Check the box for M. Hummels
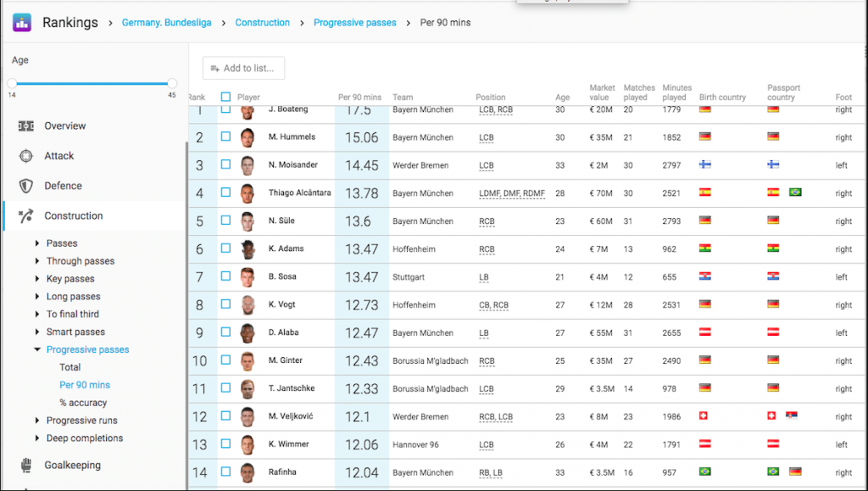Screen dimensions: 868x491 (225, 137)
